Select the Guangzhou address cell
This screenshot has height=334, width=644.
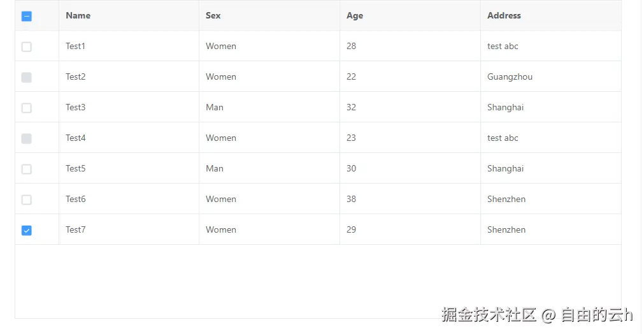point(510,76)
